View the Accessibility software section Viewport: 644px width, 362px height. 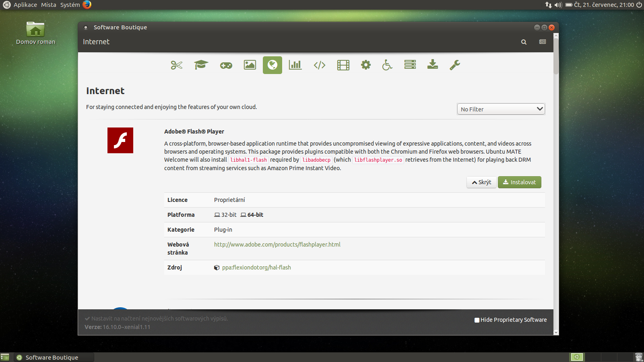[386, 65]
